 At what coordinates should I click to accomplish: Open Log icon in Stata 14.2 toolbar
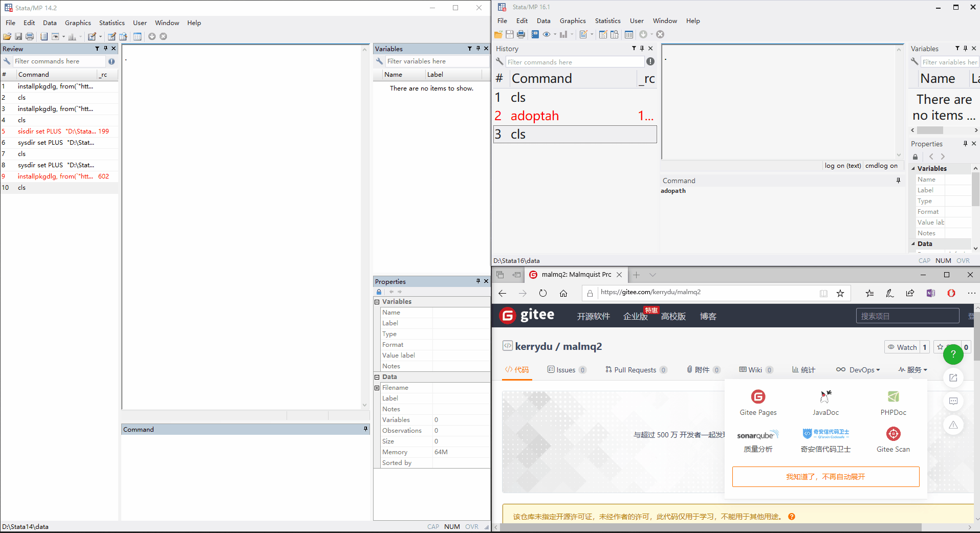44,36
